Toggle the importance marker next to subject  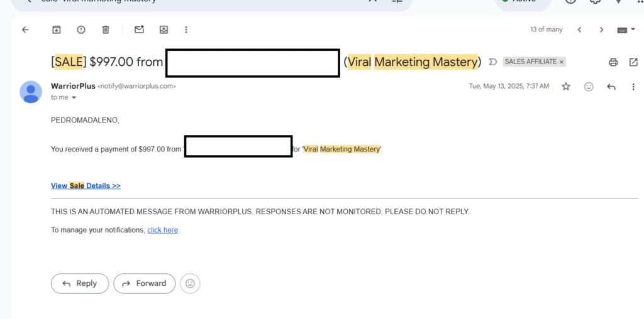(x=492, y=62)
